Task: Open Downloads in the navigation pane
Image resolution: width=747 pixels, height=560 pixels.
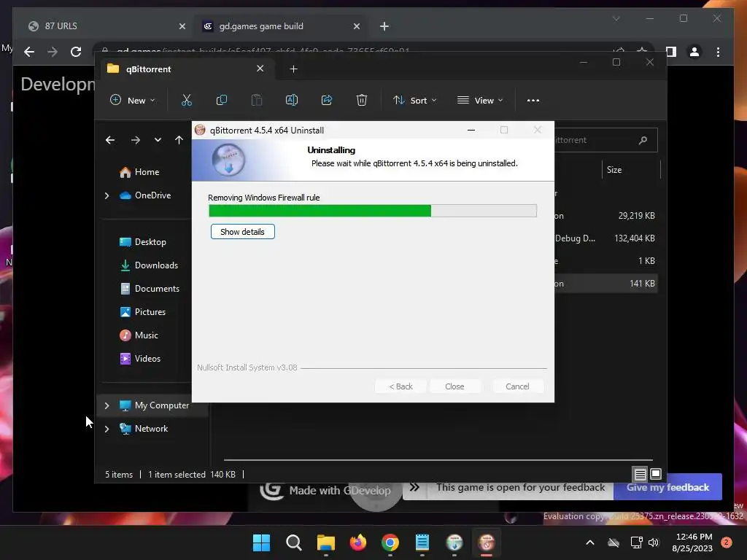Action: pyautogui.click(x=156, y=265)
